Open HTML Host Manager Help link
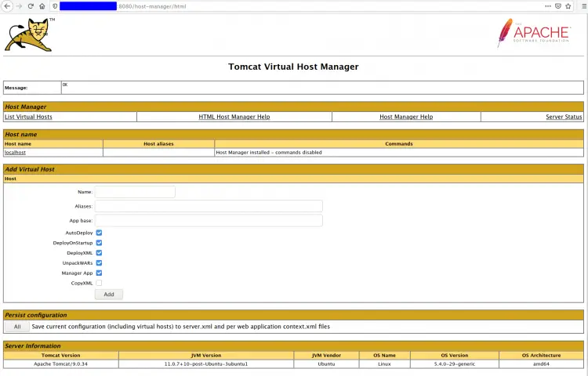This screenshot has height=376, width=588. point(234,117)
